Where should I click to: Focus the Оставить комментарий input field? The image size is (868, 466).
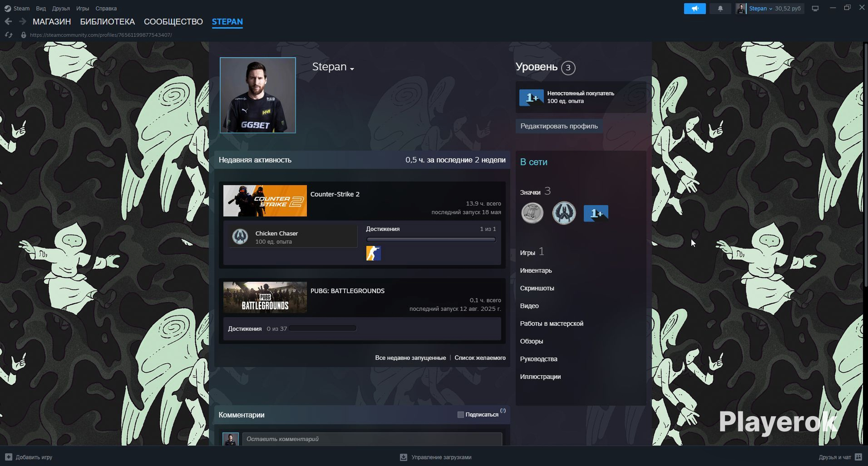(372, 439)
